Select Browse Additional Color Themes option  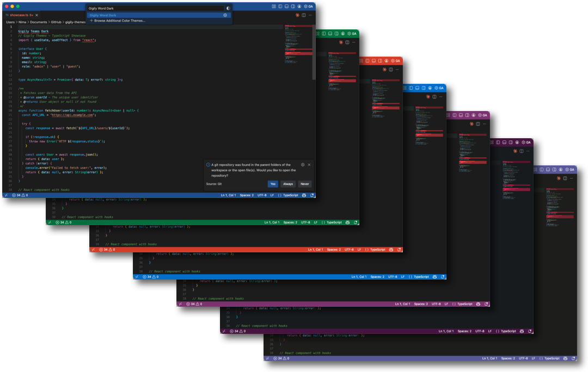tap(120, 21)
